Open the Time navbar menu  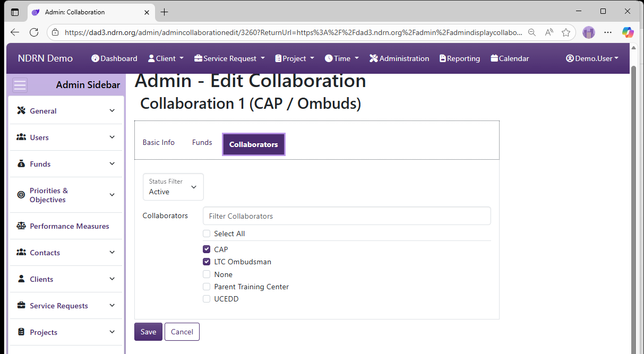click(x=342, y=58)
